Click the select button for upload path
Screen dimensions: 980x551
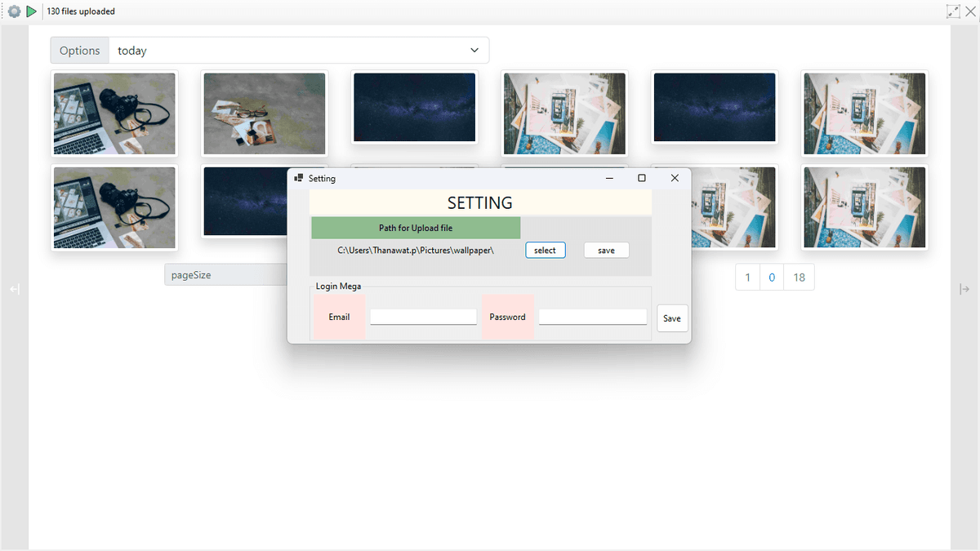pos(545,251)
